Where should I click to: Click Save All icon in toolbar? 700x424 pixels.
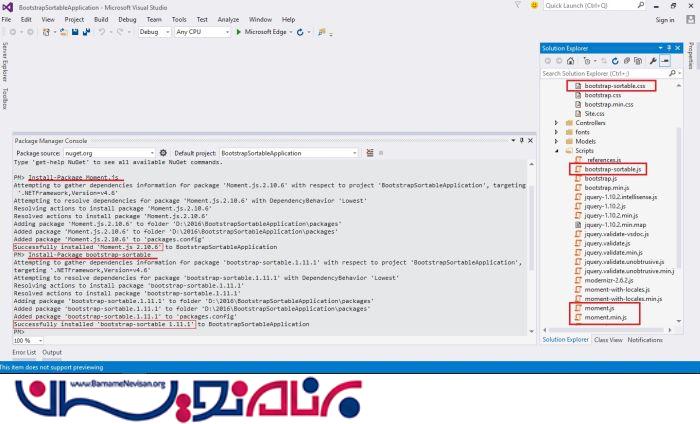click(88, 32)
